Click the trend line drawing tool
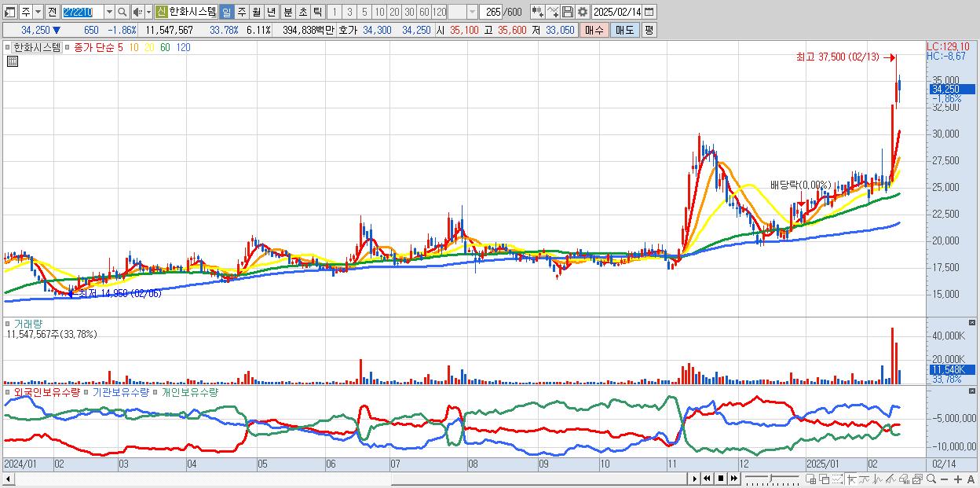Image resolution: width=980 pixels, height=488 pixels. coord(865,479)
